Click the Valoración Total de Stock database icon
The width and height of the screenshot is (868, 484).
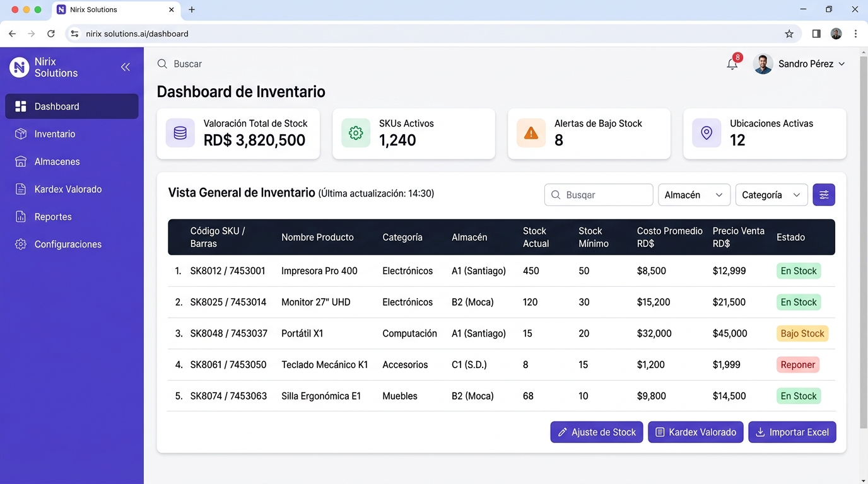pyautogui.click(x=180, y=133)
